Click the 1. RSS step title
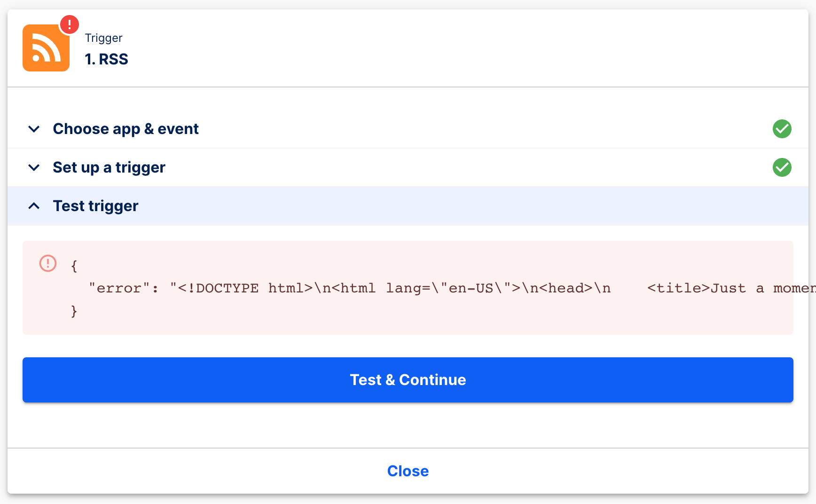The width and height of the screenshot is (816, 504). click(107, 59)
